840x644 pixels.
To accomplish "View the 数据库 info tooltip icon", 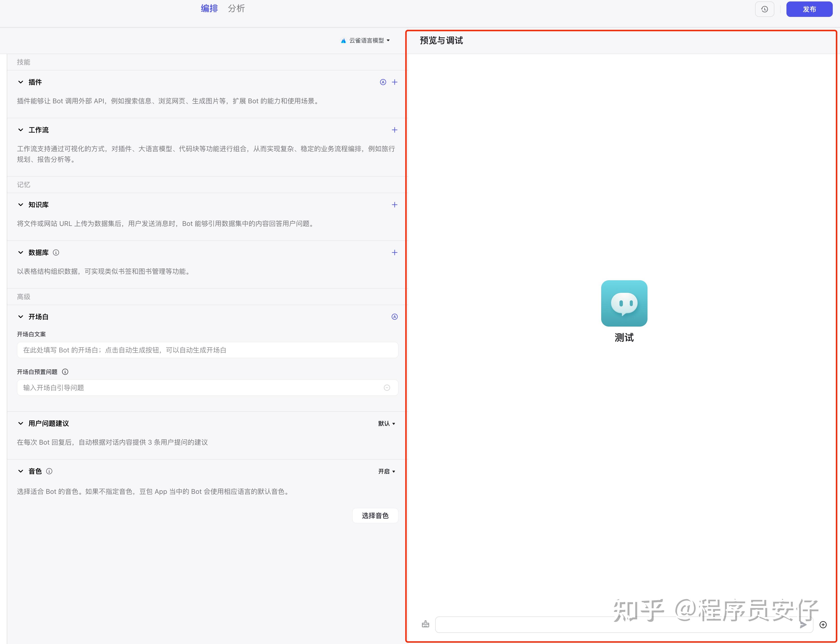I will pos(56,252).
